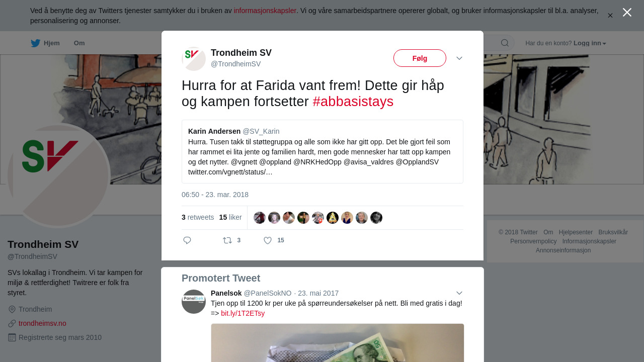Screen dimensions: 644x362
Task: Open Trondheim SV avatar in tweet
Action: pyautogui.click(x=194, y=59)
